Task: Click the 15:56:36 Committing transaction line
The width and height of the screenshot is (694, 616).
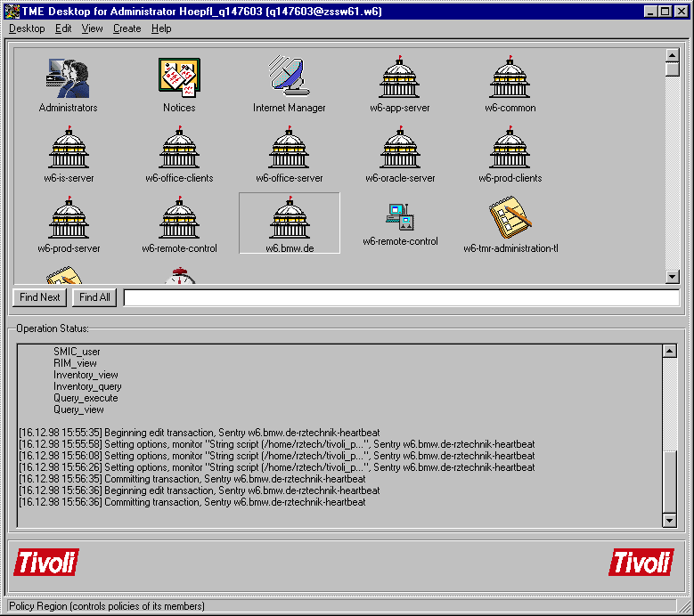Action: click(192, 502)
